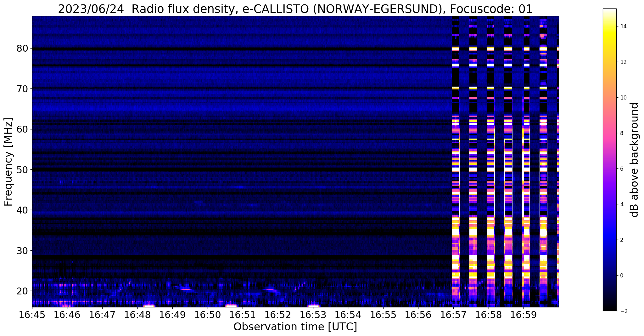Viewport: 644px width, 336px height.
Task: Click the 70 MHz frequency tick label
Action: [23, 89]
